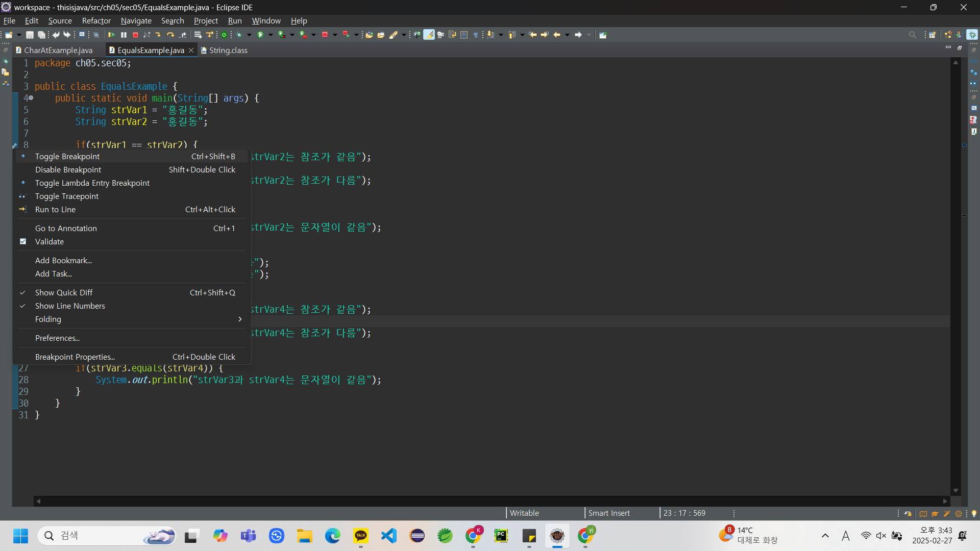Viewport: 980px width, 551px height.
Task: Select Toggle Breakpoint menu entry
Action: point(67,156)
